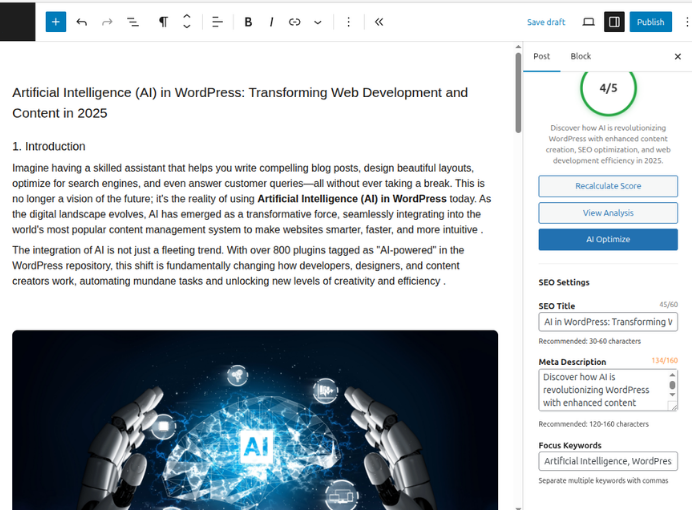Click the editor vertical scrollbar thumb
The height and width of the screenshot is (510, 692).
pyautogui.click(x=518, y=93)
